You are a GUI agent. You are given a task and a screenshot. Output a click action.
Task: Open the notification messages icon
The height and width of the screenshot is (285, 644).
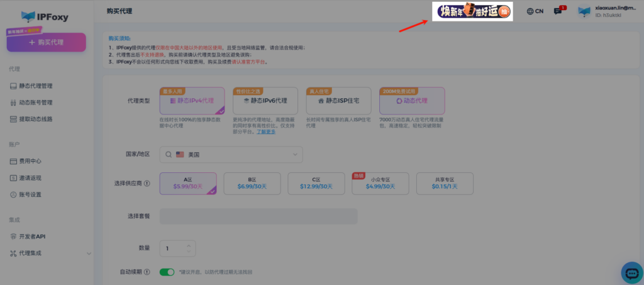[557, 11]
